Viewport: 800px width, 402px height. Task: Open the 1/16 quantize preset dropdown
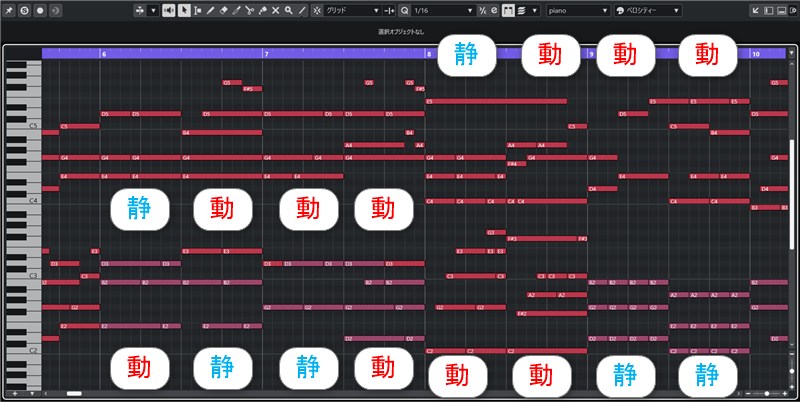pyautogui.click(x=444, y=10)
